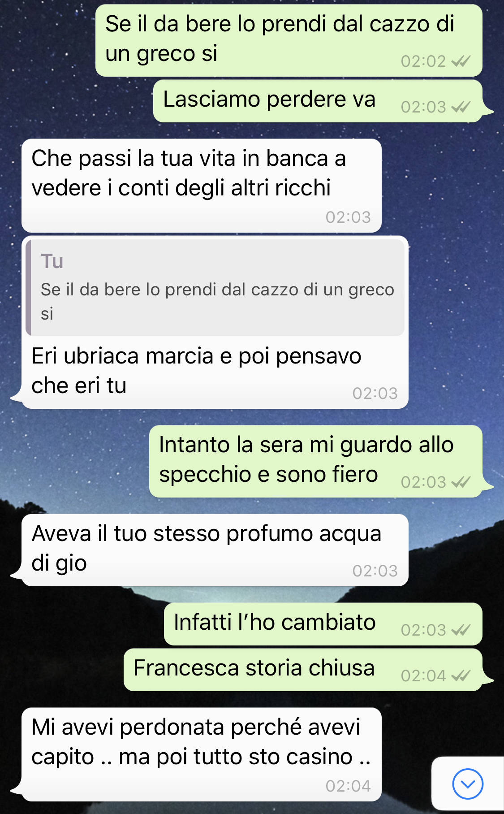Tap message 'Che passi la tua vita in banca'

coord(202,186)
